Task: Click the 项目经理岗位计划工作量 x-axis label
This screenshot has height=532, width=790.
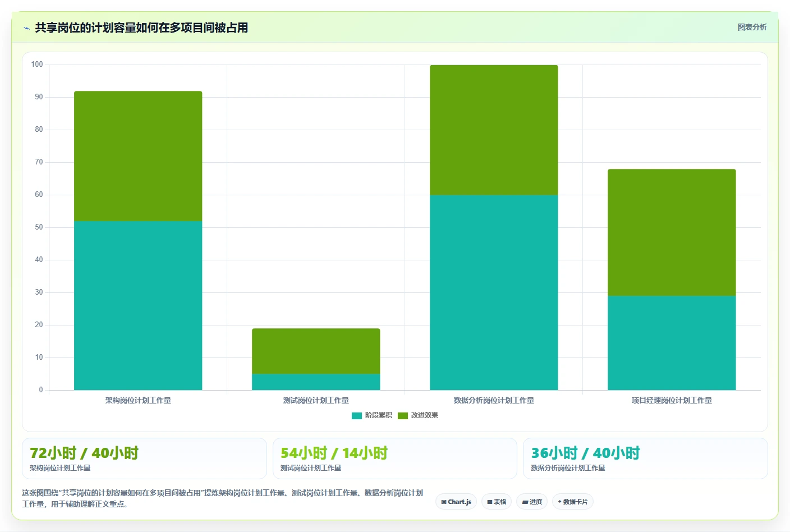Action: tap(672, 400)
